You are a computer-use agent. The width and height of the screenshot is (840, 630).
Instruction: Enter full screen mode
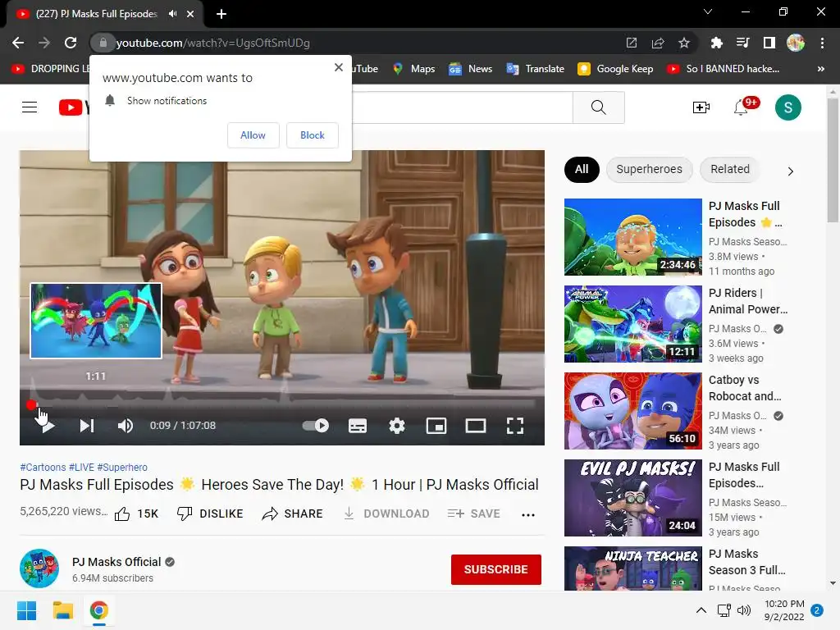point(515,426)
